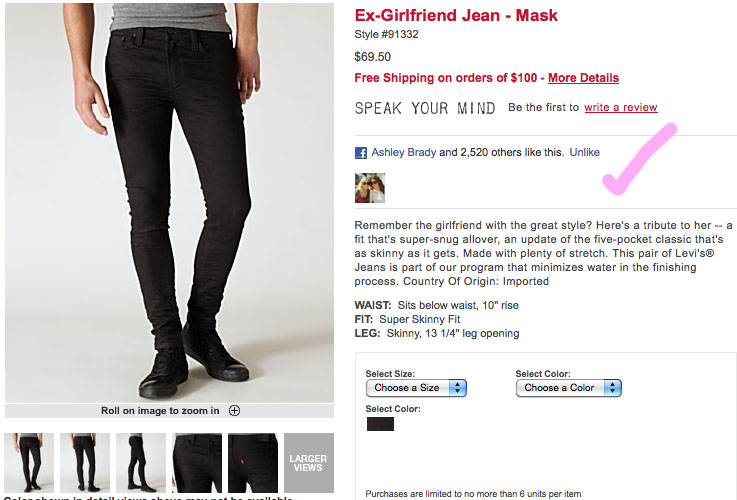737x500 pixels.
Task: Click the zoom-in plus icon under image
Action: pyautogui.click(x=234, y=411)
